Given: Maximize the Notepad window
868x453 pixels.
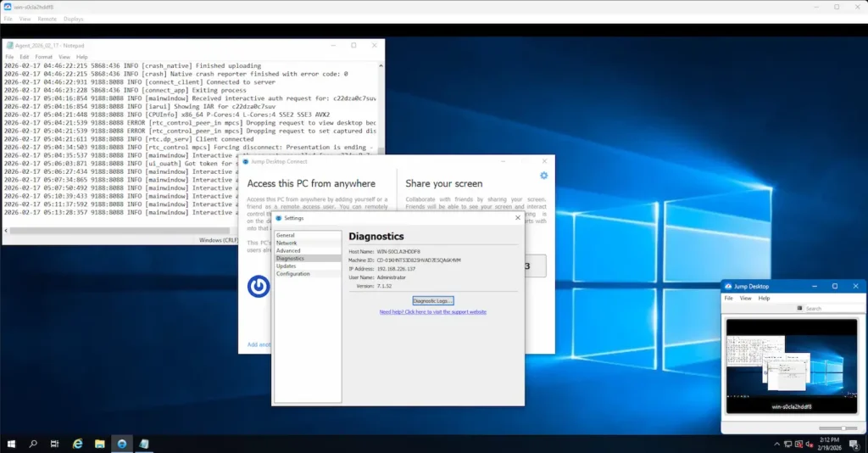Looking at the screenshot, I should point(353,46).
